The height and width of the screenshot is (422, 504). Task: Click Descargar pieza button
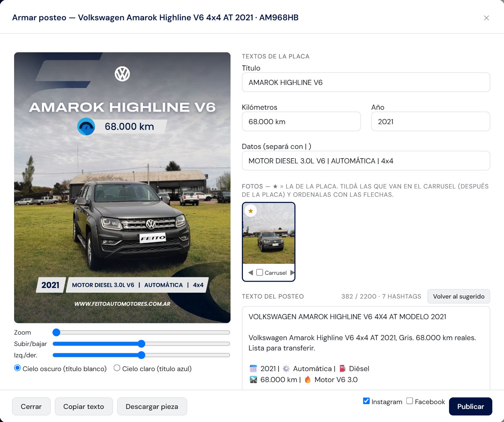[152, 407]
